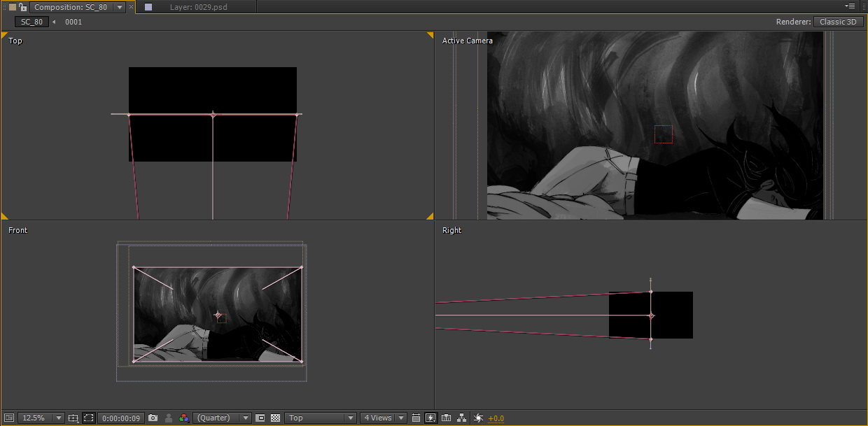Open the 4 Views layout dropdown

point(383,418)
